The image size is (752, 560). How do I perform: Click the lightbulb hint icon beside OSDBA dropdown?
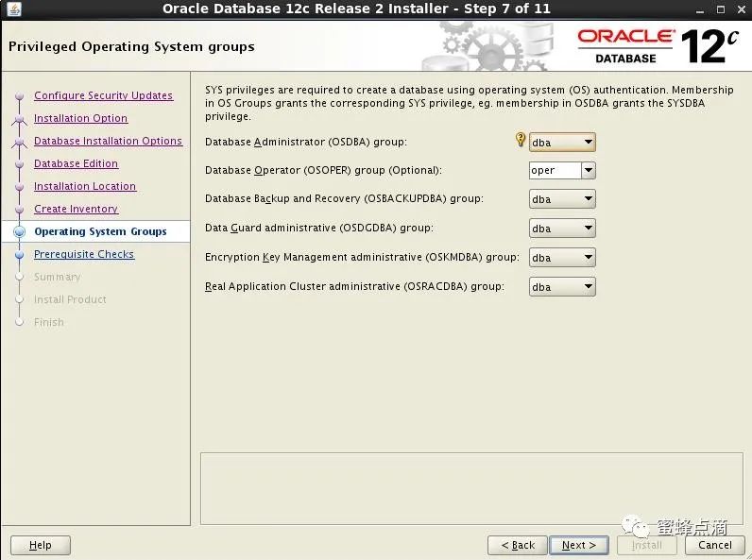pos(521,140)
